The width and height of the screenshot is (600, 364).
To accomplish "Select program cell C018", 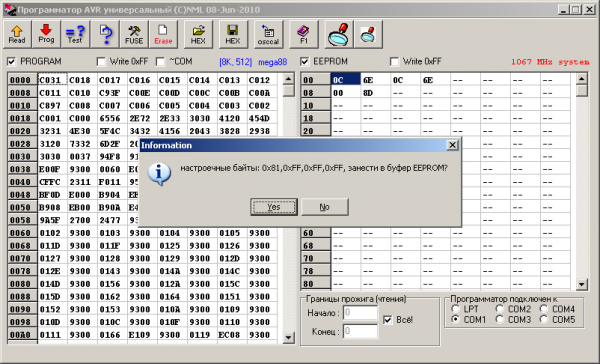I will pos(82,80).
